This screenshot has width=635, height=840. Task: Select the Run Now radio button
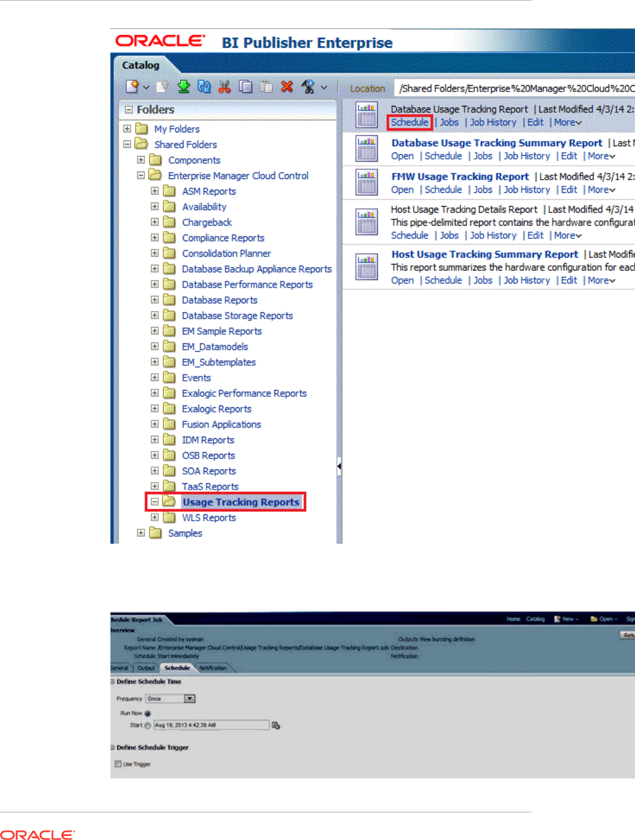coord(147,713)
